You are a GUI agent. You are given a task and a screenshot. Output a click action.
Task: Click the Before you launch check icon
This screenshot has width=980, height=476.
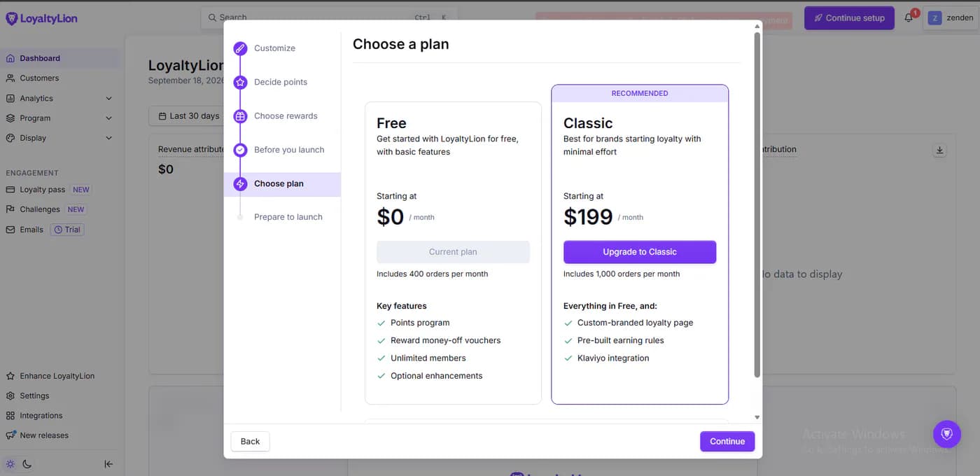pos(240,150)
